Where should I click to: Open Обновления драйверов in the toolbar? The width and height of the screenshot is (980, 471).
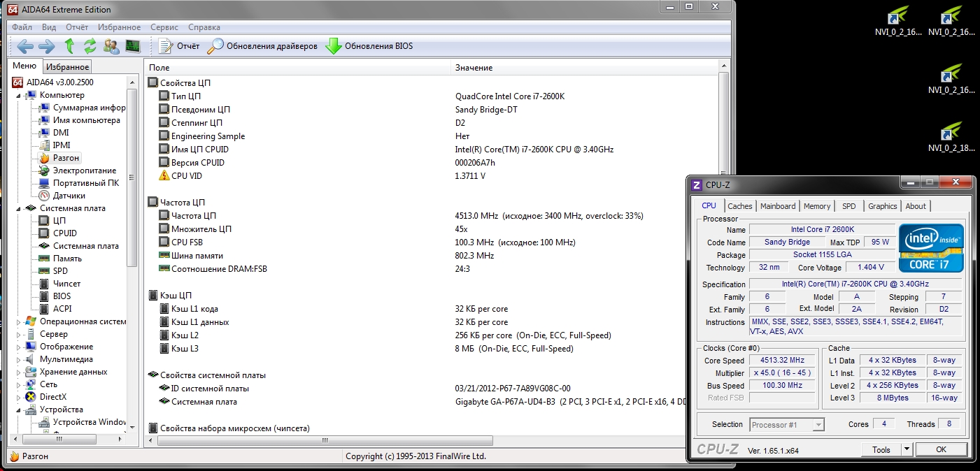point(262,46)
